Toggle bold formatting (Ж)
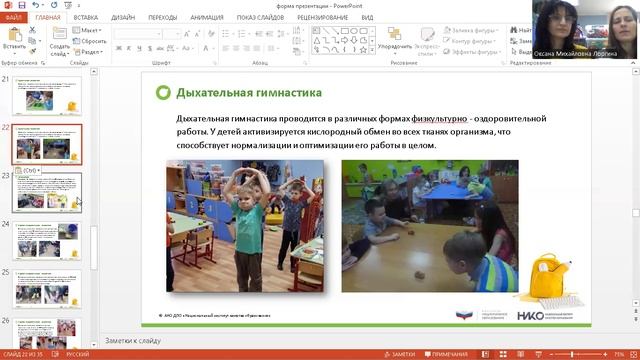Image resolution: width=640 pixels, height=360 pixels. [119, 48]
